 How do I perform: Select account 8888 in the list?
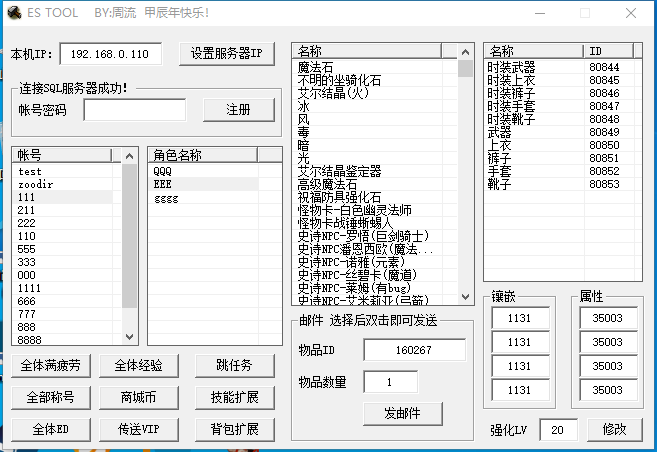(x=62, y=340)
